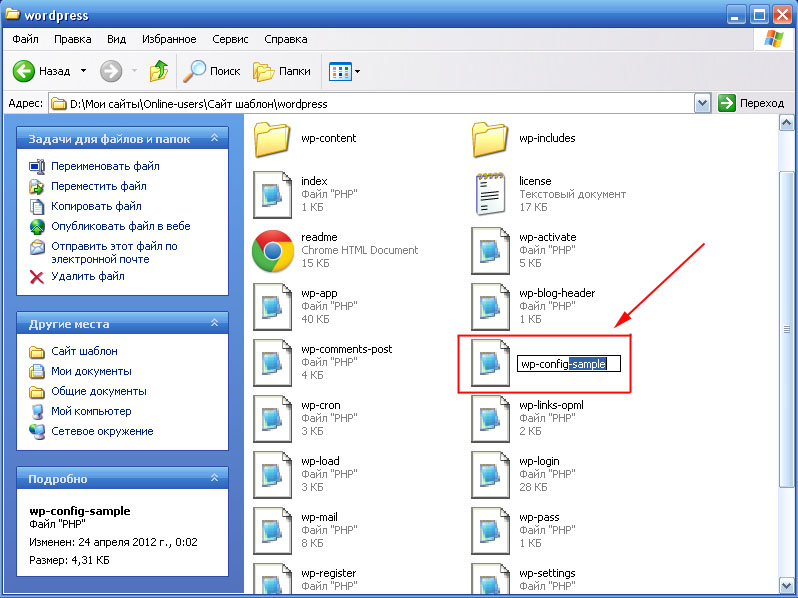Click the "license" file name

(535, 181)
